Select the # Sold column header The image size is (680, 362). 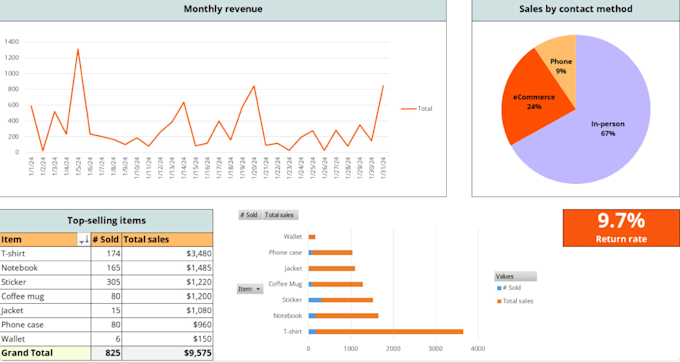pyautogui.click(x=106, y=240)
